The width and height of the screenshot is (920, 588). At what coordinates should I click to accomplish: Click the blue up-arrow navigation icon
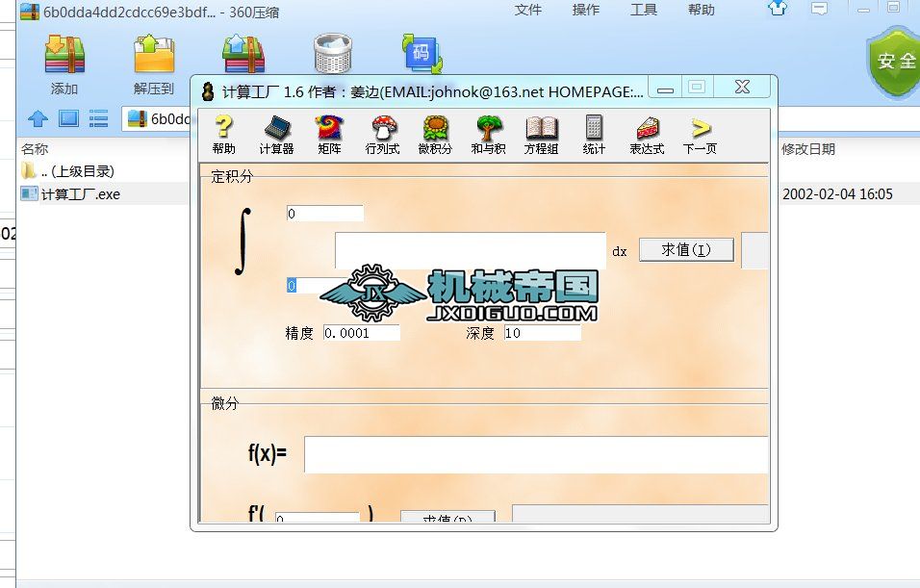pyautogui.click(x=38, y=118)
